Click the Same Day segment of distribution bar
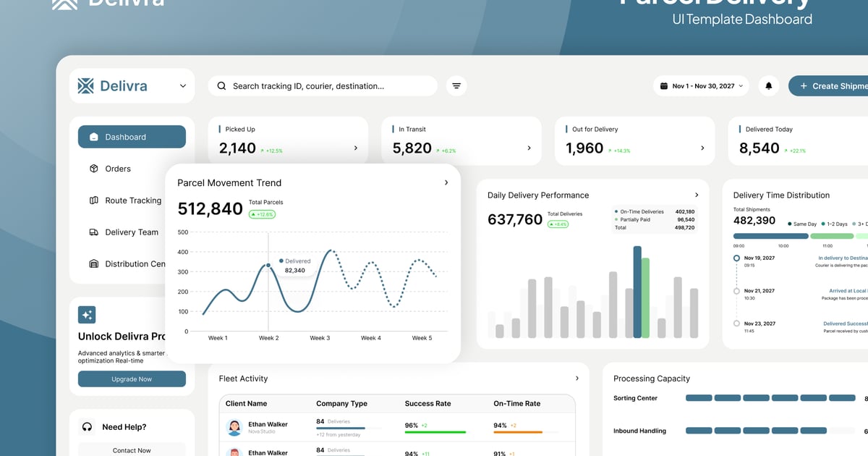This screenshot has height=456, width=868. (771, 236)
